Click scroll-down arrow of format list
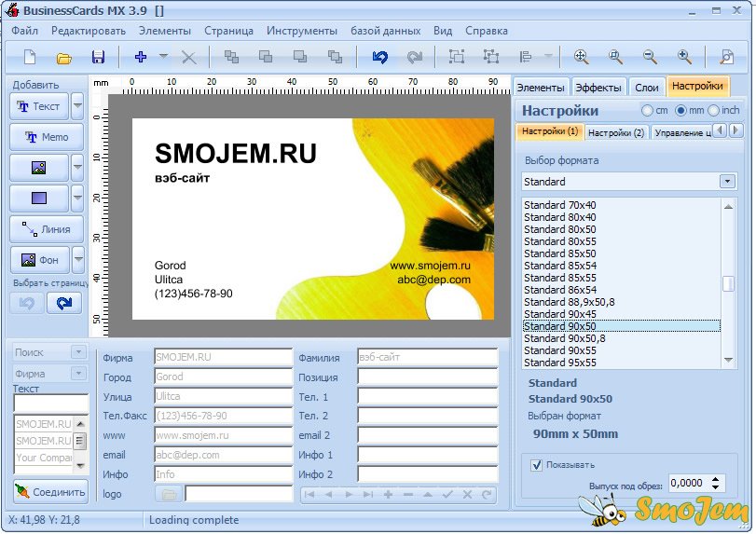The width and height of the screenshot is (756, 534). [728, 360]
